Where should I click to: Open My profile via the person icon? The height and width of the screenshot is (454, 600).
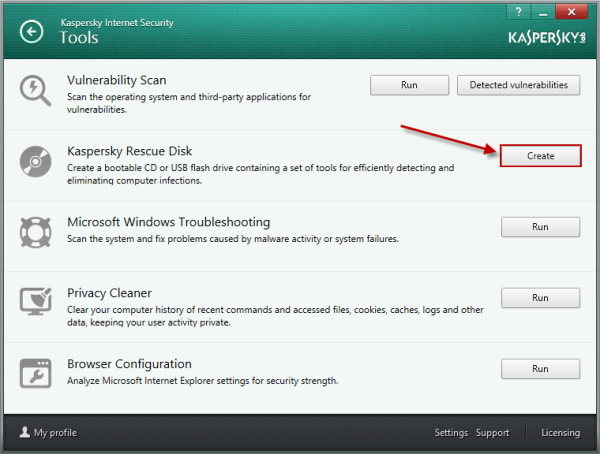pyautogui.click(x=25, y=433)
